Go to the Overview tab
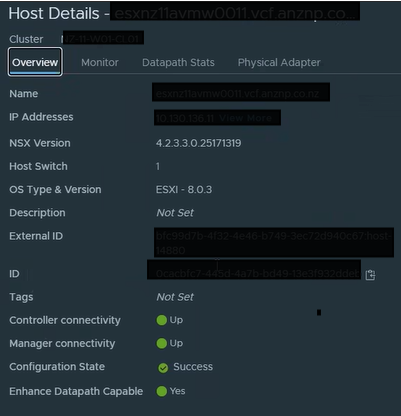The image size is (401, 416). click(35, 62)
